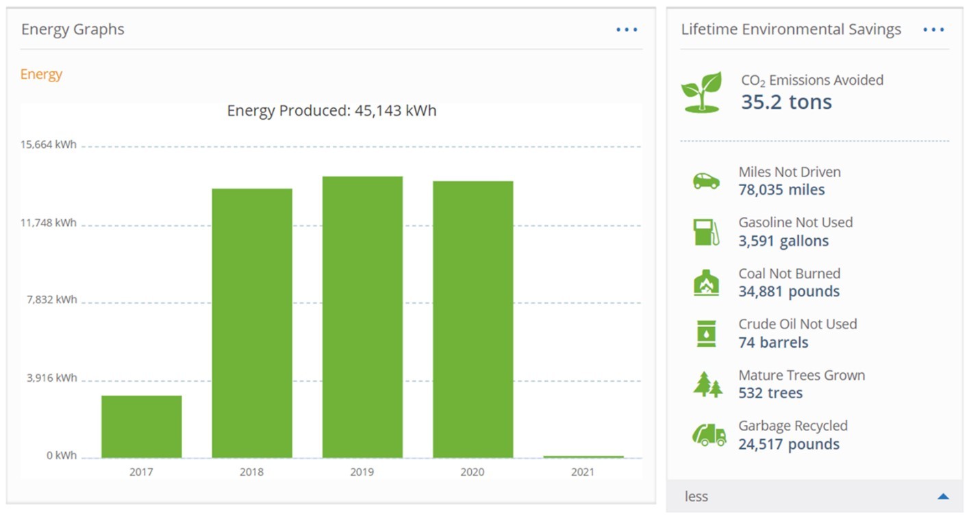Click the 2020 energy bar
Screen dimensions: 980x518
click(x=473, y=320)
